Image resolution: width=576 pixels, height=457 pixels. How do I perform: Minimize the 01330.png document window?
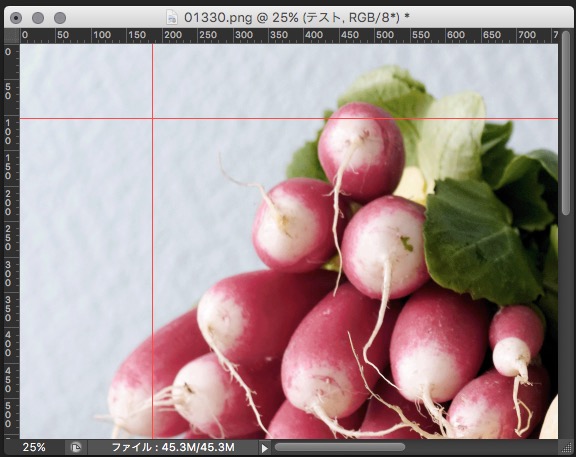(x=38, y=18)
